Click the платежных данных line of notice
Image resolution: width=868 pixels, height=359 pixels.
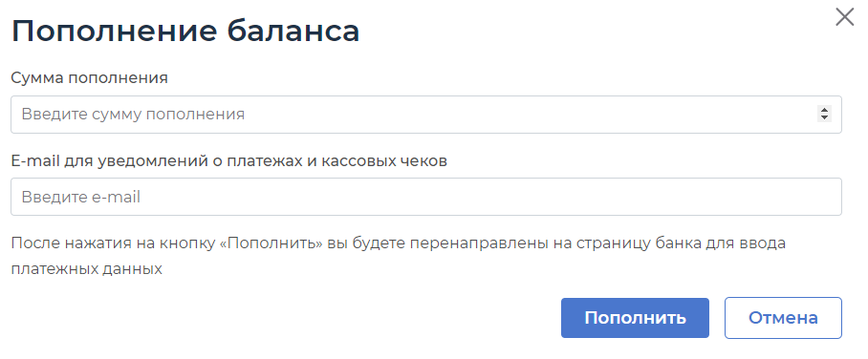(x=86, y=269)
